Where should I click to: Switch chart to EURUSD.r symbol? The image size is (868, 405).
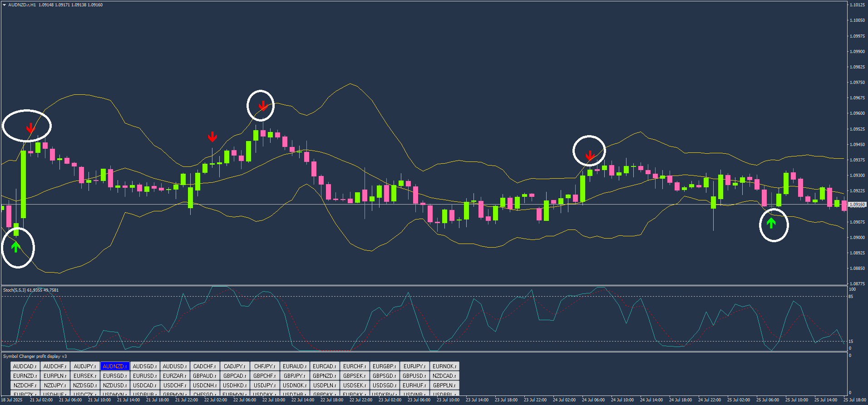coord(145,376)
